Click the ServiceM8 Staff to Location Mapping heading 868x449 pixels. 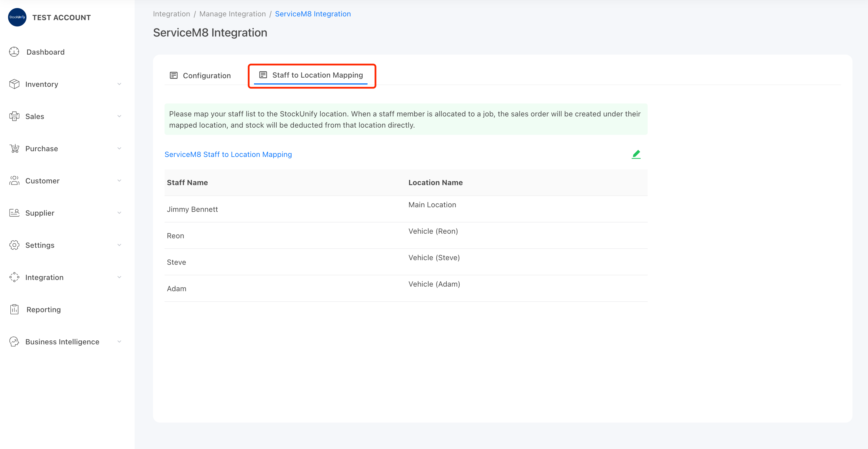click(x=228, y=154)
